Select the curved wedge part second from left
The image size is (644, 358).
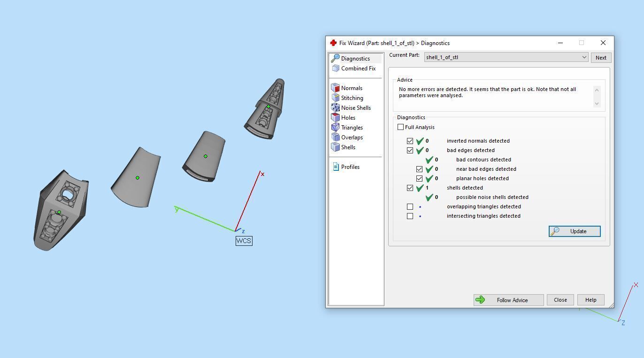tap(137, 178)
